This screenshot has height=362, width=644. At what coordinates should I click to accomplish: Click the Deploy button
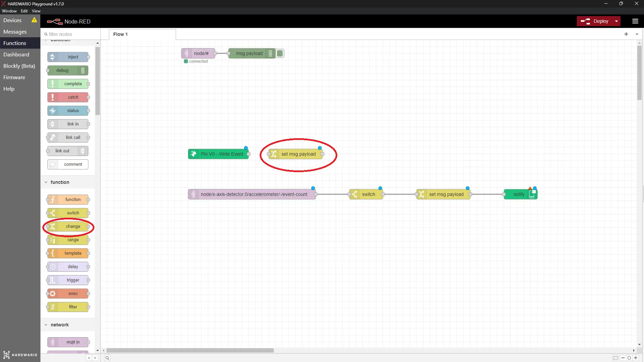pyautogui.click(x=595, y=21)
